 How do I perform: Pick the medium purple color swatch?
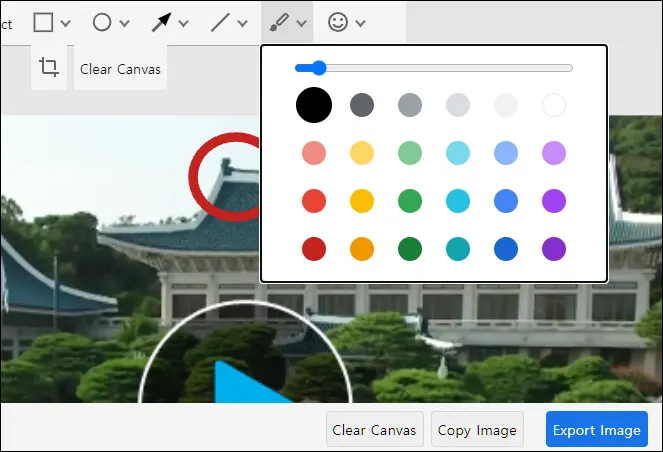coord(554,201)
